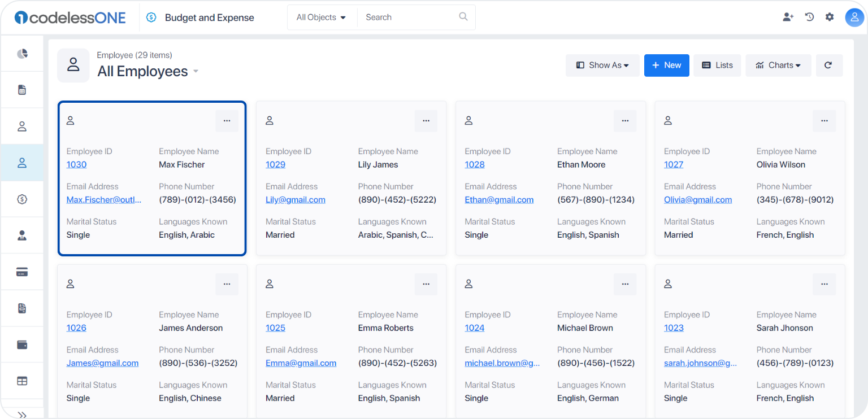Viewport: 868px width, 419px height.
Task: Open the businessman with tie sidebar icon
Action: click(x=22, y=235)
